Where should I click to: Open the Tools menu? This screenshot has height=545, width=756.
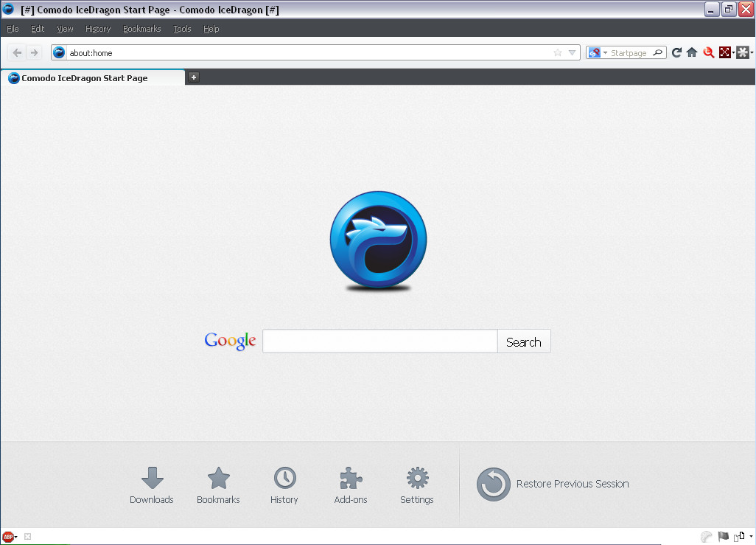182,29
